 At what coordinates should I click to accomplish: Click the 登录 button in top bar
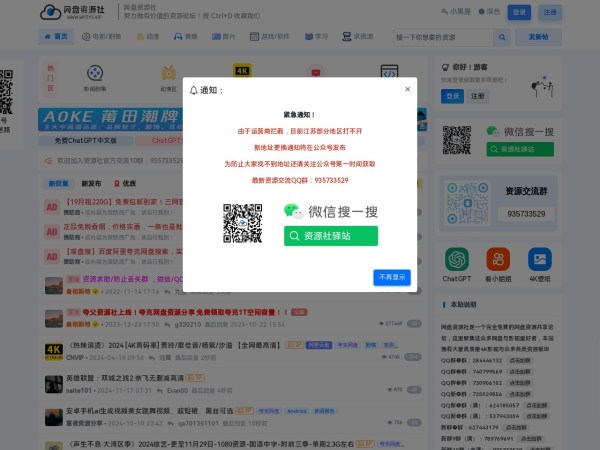pyautogui.click(x=520, y=12)
